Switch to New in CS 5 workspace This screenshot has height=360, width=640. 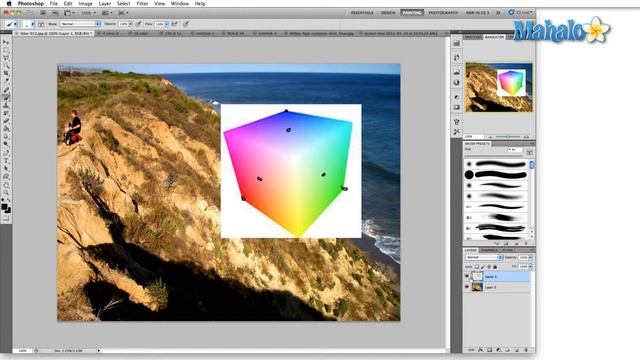coord(477,13)
